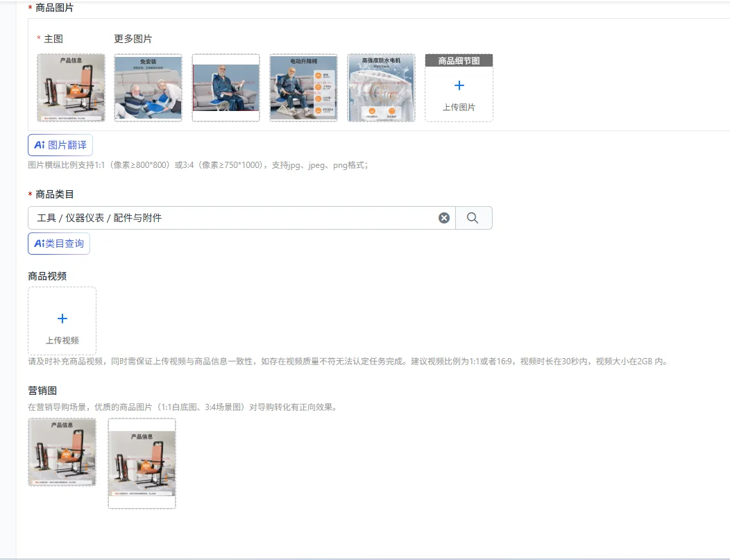Select first square 营销图 thumbnail
The height and width of the screenshot is (560, 730).
(x=62, y=452)
